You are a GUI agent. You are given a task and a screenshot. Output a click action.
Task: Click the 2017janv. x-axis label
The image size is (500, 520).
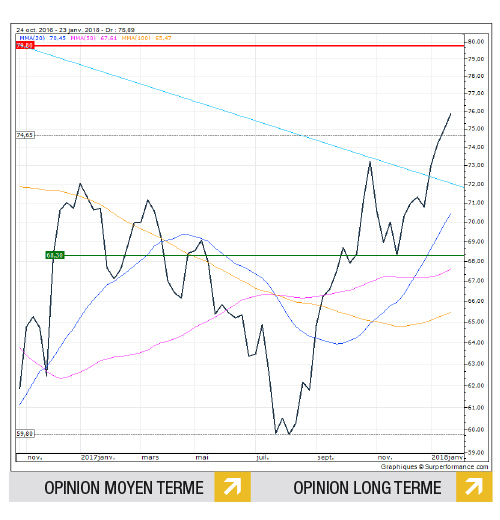(98, 457)
